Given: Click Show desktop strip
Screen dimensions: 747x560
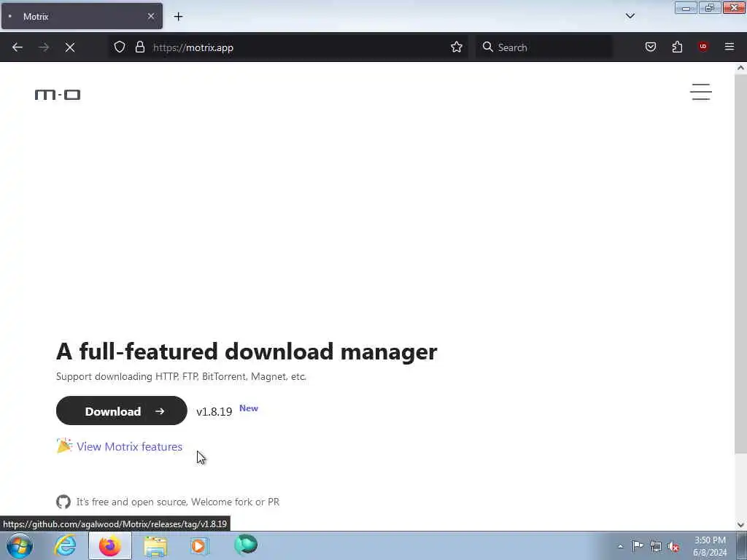Looking at the screenshot, I should pyautogui.click(x=742, y=545).
